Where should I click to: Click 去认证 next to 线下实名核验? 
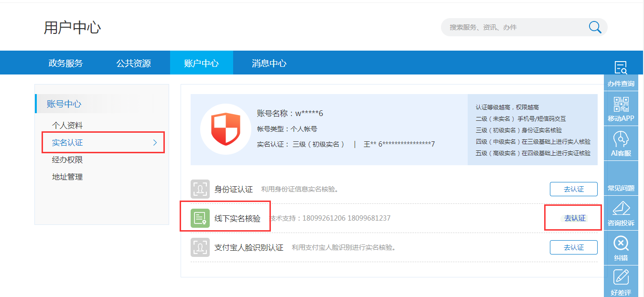click(x=573, y=217)
